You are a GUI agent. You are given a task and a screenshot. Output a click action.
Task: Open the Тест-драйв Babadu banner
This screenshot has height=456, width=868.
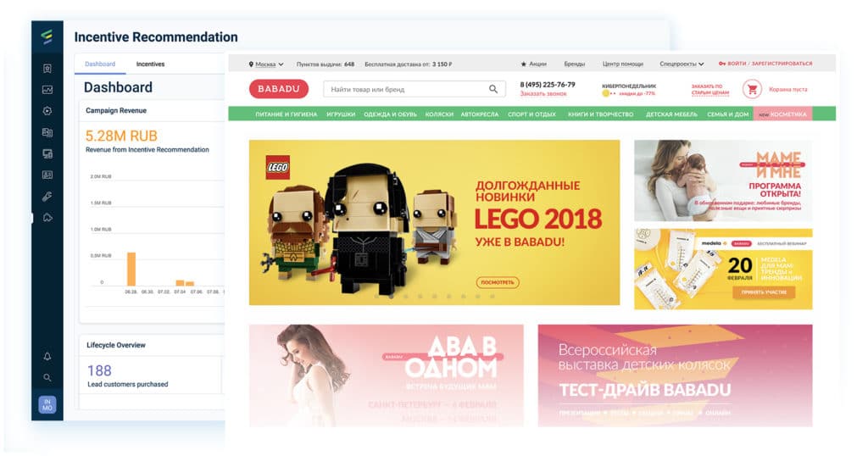tap(675, 375)
